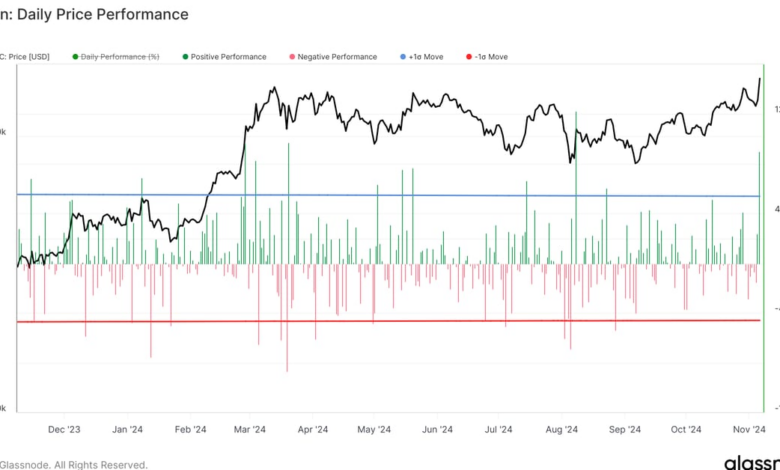780x470 pixels.
Task: Select Jan '24 on the time axis
Action: (127, 430)
